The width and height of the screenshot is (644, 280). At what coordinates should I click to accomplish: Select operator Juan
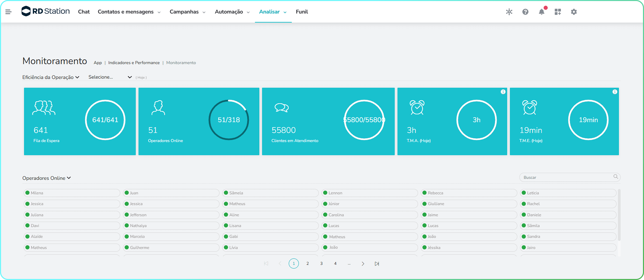171,193
